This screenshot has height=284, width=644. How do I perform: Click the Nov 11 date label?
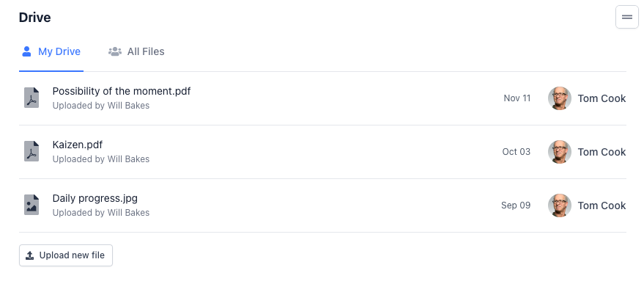click(517, 98)
